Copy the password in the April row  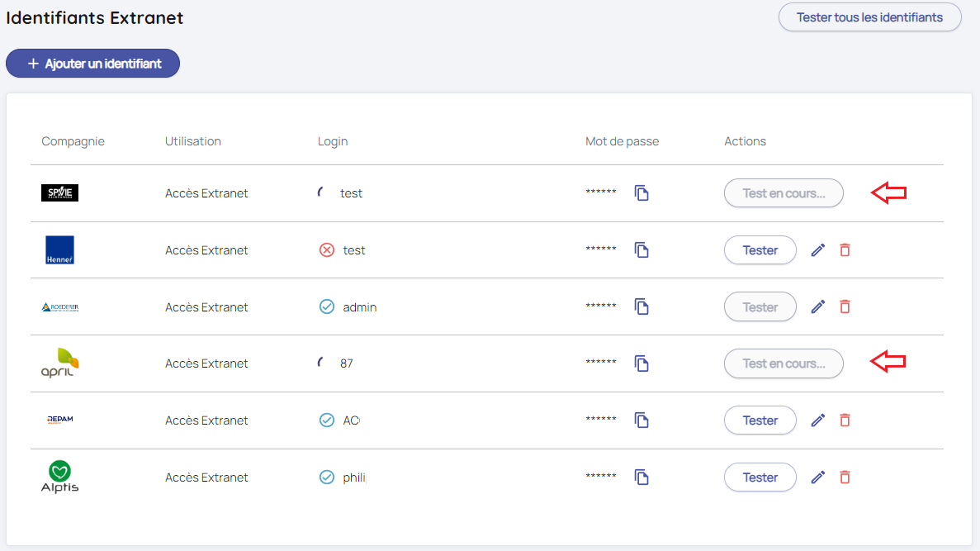[x=641, y=363]
